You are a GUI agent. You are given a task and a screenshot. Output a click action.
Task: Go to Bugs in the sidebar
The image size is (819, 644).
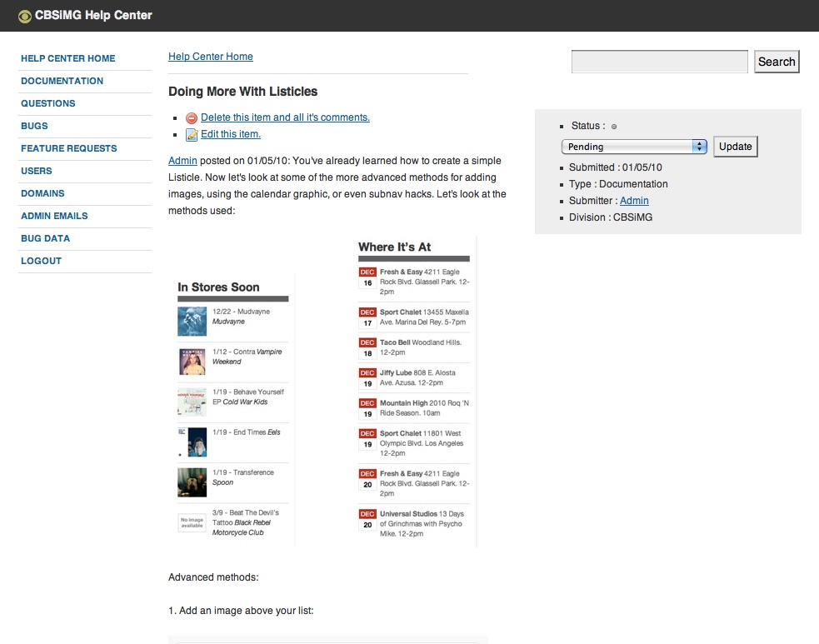coord(35,126)
